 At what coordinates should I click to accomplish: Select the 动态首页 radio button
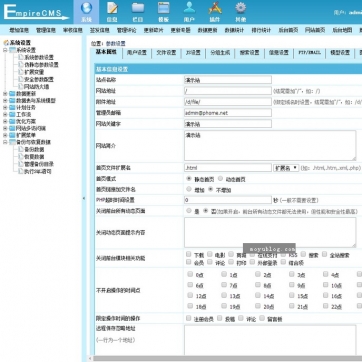click(x=220, y=179)
